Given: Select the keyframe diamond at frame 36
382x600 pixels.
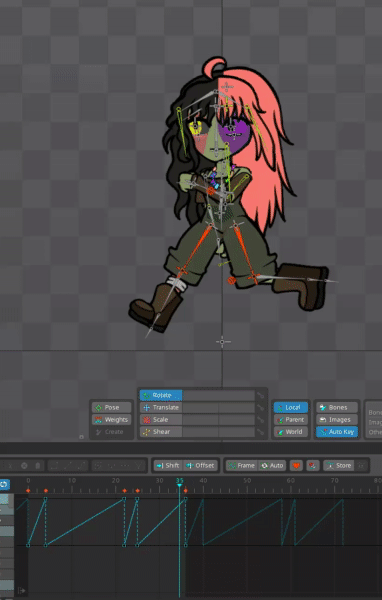Looking at the screenshot, I should click(x=186, y=490).
